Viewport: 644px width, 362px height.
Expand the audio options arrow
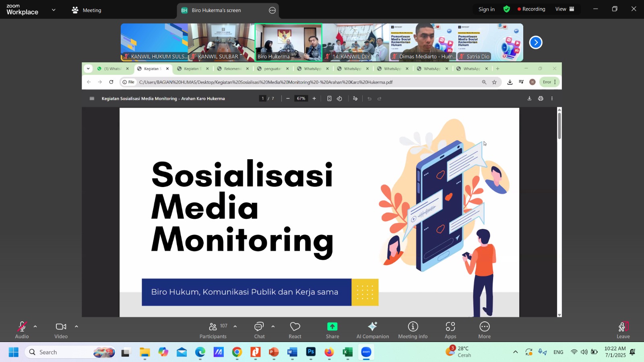point(35,327)
